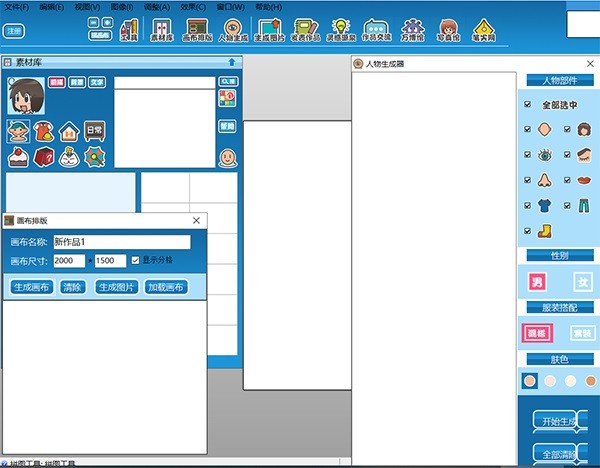The width and height of the screenshot is (600, 468).
Task: Select the 男 gender option
Action: (537, 283)
